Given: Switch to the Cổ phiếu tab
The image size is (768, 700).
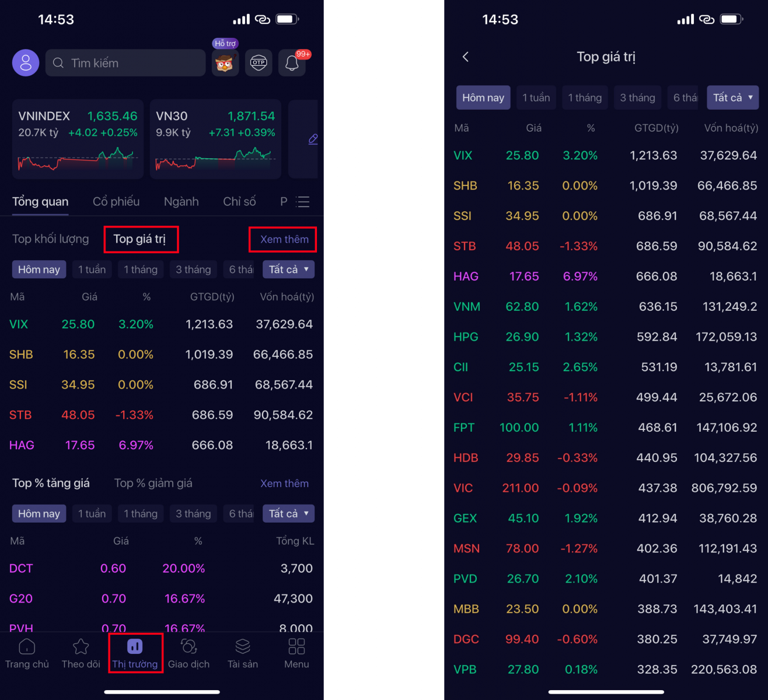Looking at the screenshot, I should 116,202.
